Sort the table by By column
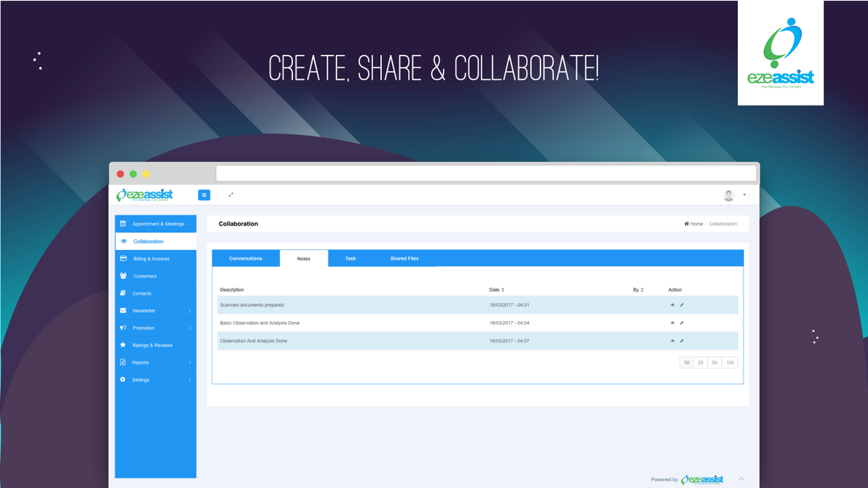This screenshot has width=868, height=488. click(x=638, y=290)
